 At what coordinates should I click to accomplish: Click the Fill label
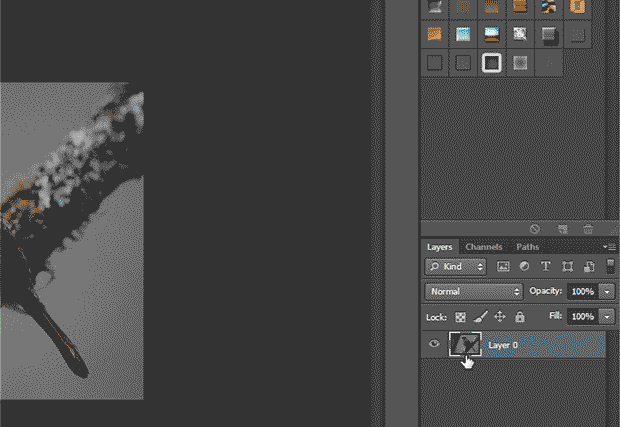point(556,316)
